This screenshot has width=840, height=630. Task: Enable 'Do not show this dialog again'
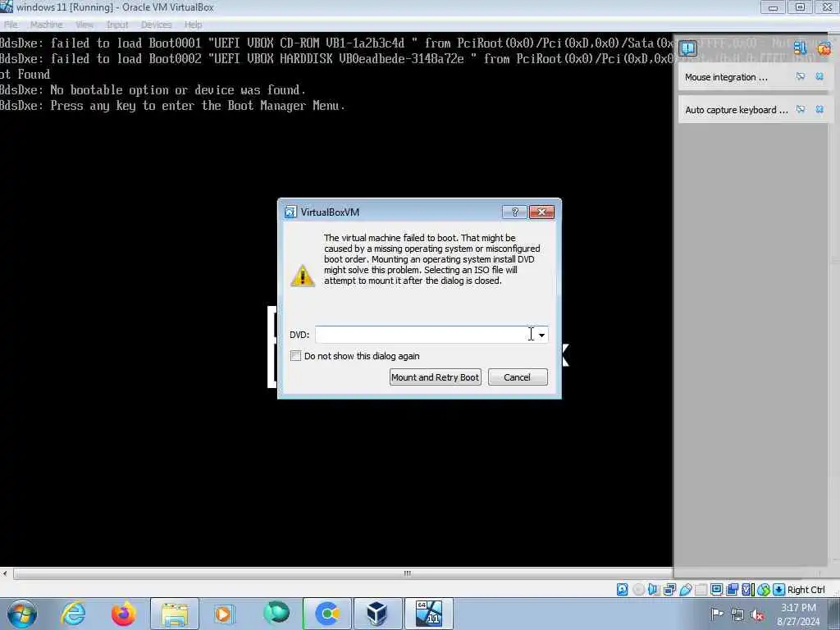(x=295, y=356)
